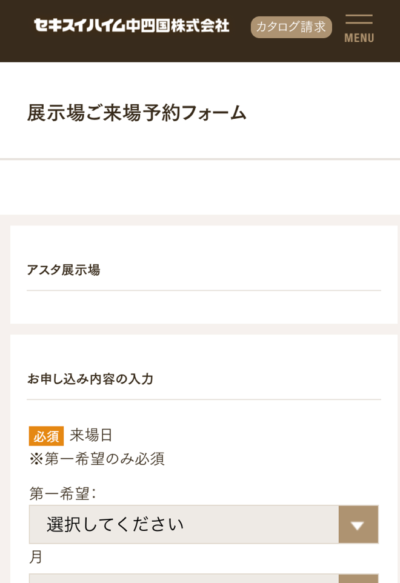Image resolution: width=400 pixels, height=583 pixels.
Task: Click arrow of partially visible lower dropdown
Action: pyautogui.click(x=358, y=579)
